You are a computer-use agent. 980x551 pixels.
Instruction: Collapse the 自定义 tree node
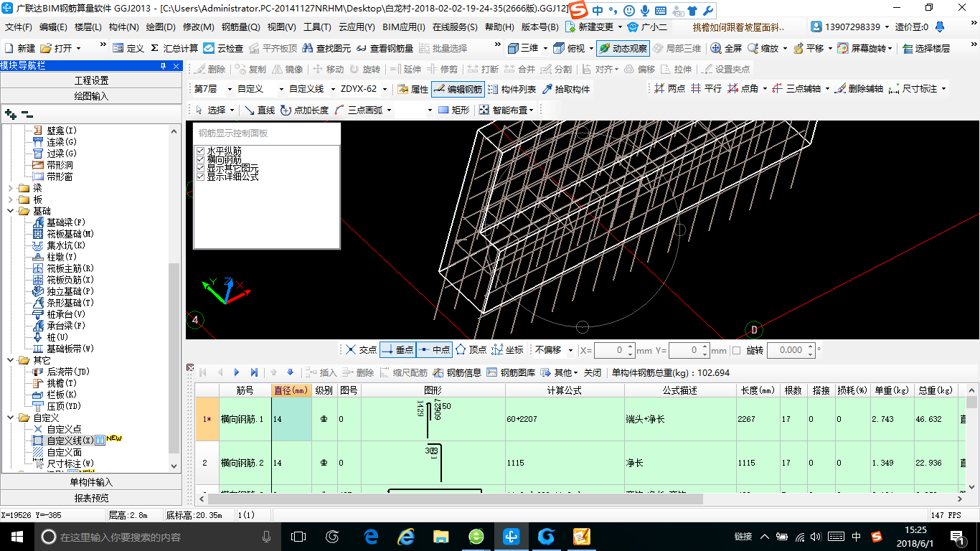10,418
